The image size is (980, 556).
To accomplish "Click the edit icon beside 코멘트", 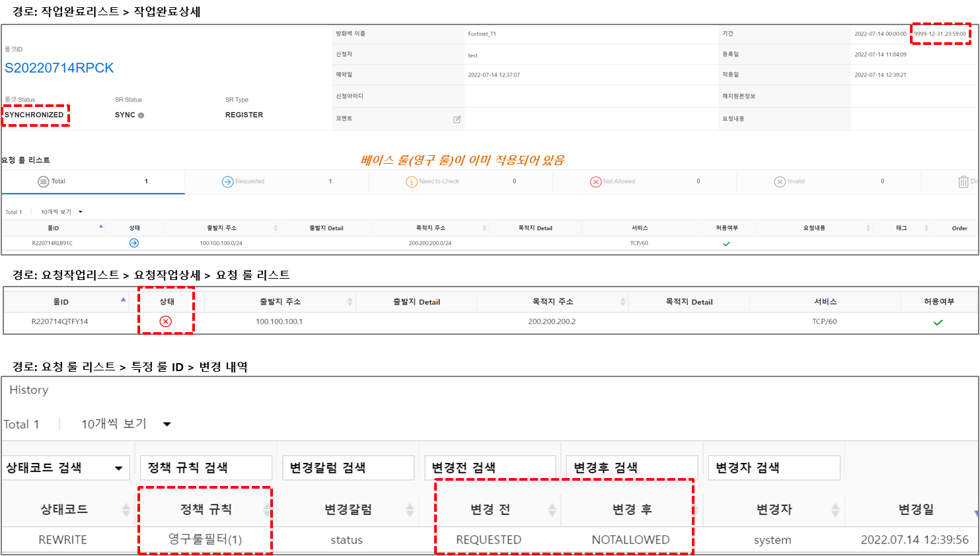I will click(457, 120).
